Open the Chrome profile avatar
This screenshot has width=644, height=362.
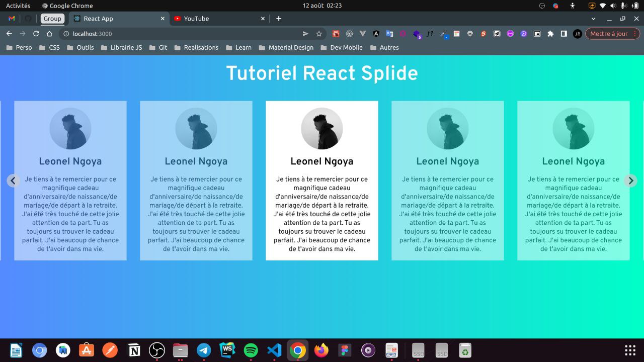(578, 34)
